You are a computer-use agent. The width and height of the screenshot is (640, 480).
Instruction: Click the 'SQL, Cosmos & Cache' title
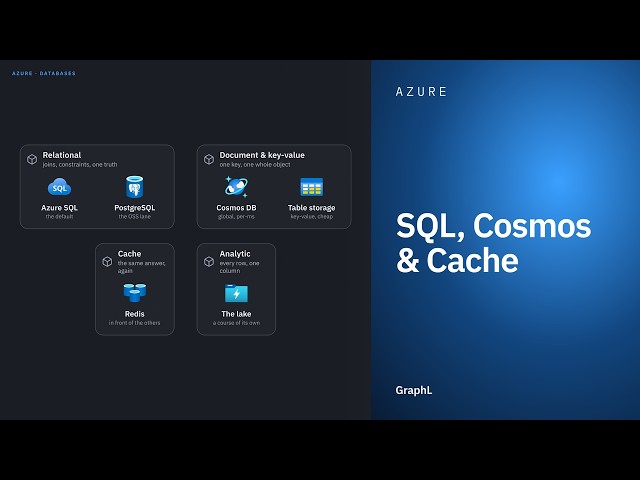pos(493,243)
